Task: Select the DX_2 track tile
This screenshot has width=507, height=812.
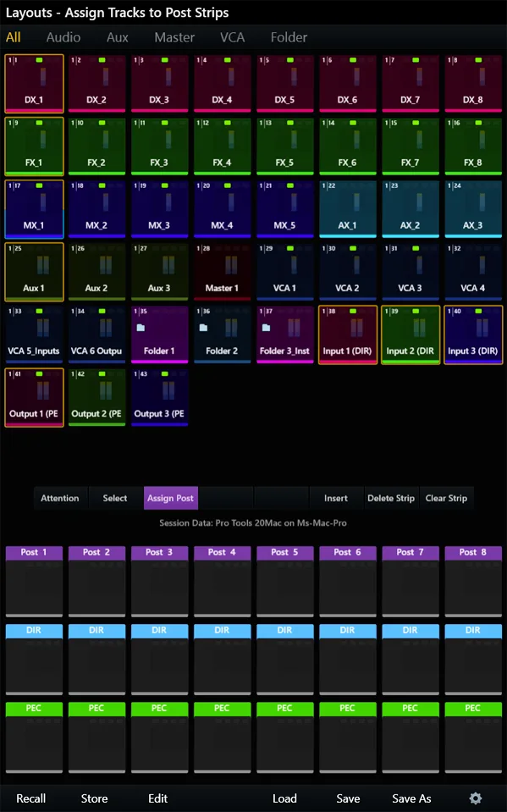Action: (96, 83)
